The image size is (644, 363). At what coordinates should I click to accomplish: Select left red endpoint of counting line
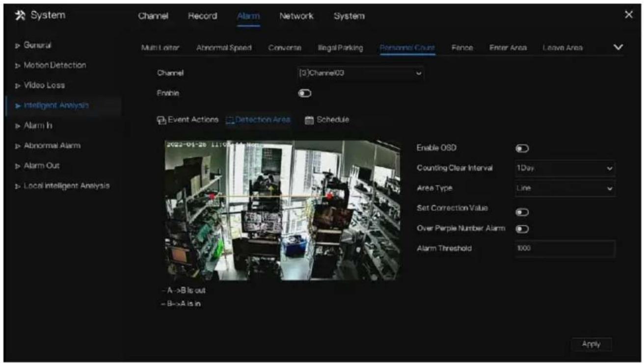click(212, 195)
